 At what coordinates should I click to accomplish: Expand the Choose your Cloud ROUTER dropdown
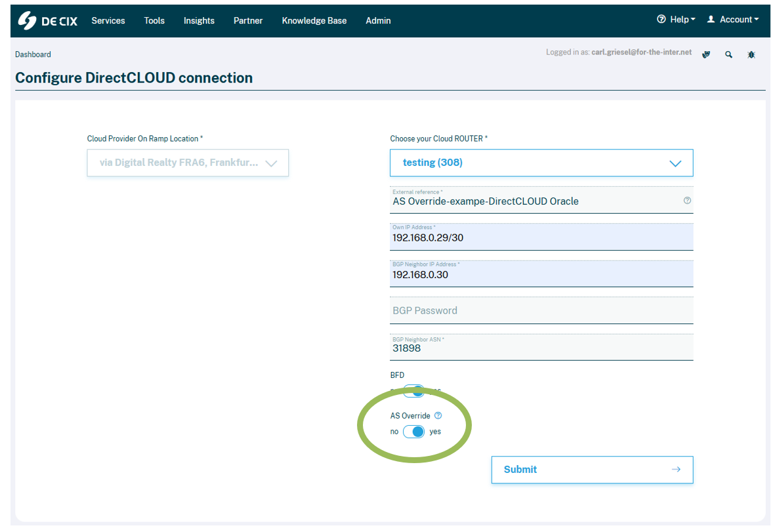coord(541,163)
